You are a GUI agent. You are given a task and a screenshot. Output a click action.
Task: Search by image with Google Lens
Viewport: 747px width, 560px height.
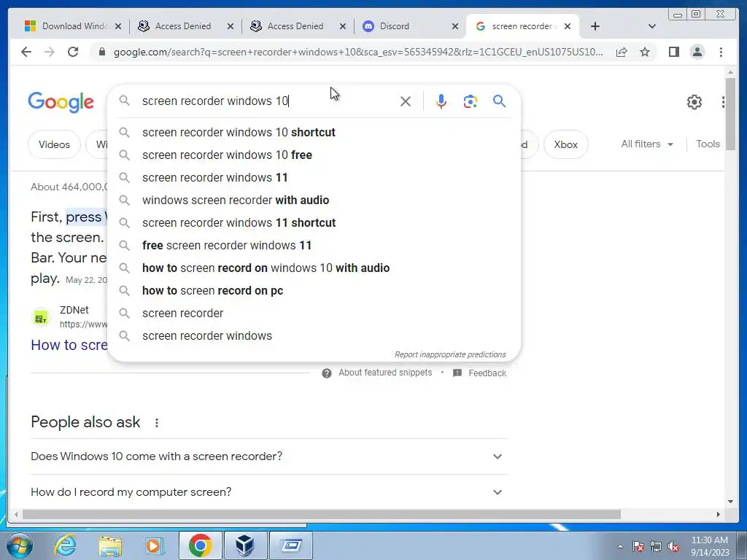[x=471, y=101]
